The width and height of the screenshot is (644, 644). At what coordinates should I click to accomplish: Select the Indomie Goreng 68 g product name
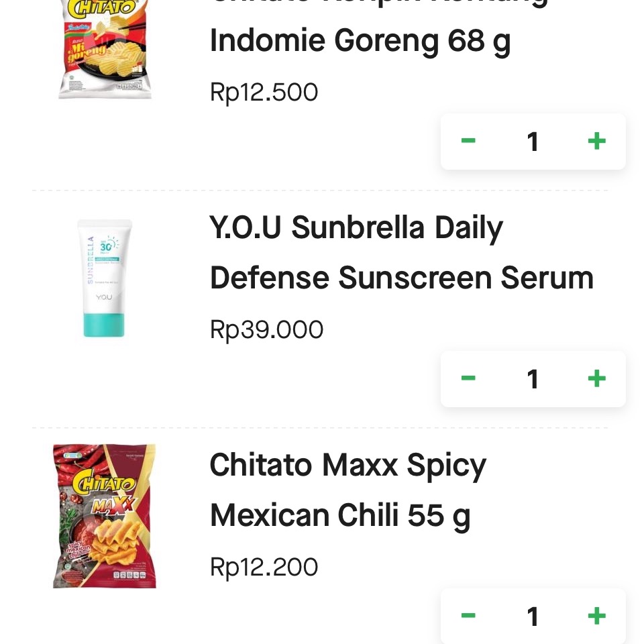pos(360,42)
